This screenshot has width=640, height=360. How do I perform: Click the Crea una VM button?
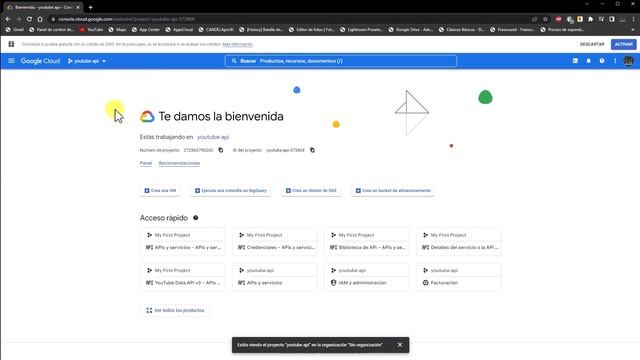coord(160,191)
